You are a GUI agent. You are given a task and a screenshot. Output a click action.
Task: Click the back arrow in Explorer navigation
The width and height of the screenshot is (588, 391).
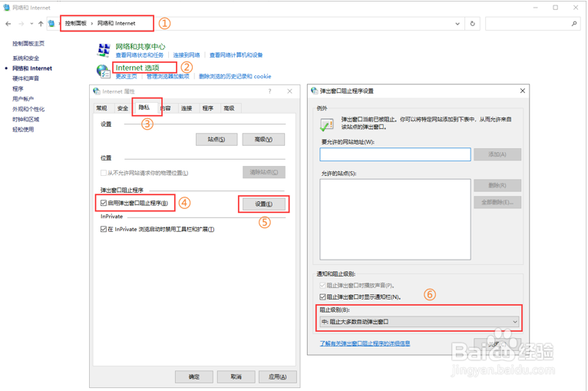click(8, 24)
